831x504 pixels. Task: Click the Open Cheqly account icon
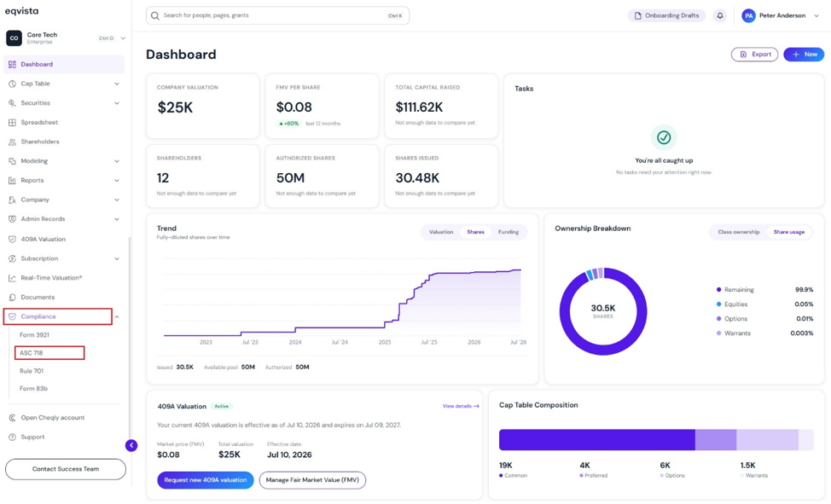12,418
